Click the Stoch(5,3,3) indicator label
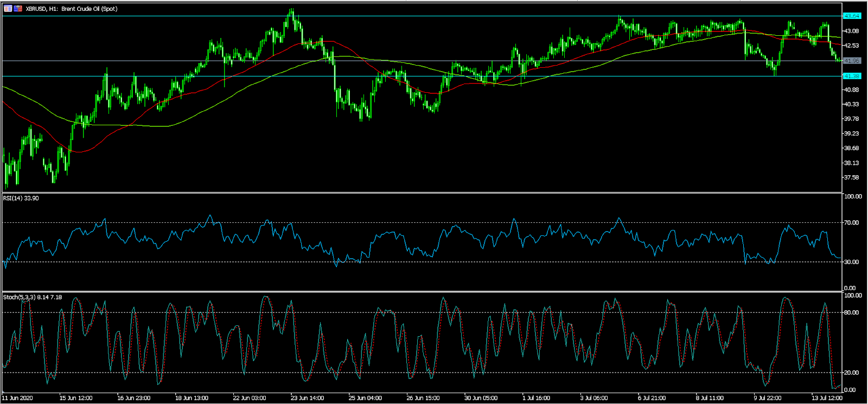Viewport: 868px width, 404px height. 33,297
